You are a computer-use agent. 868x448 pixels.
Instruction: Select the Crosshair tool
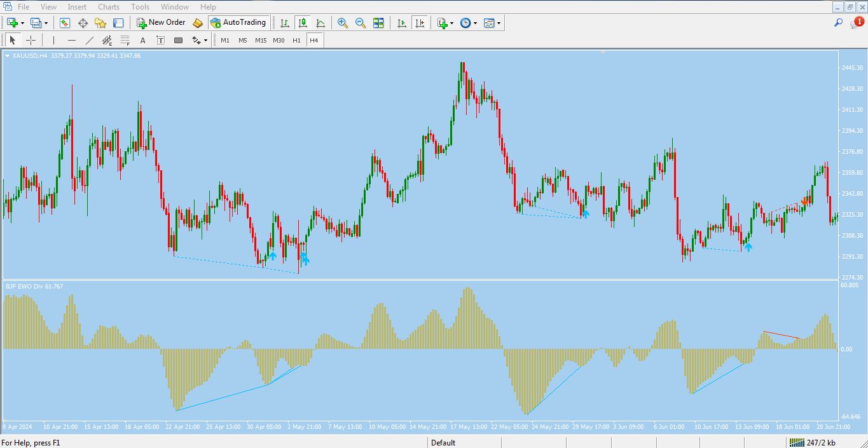(31, 40)
